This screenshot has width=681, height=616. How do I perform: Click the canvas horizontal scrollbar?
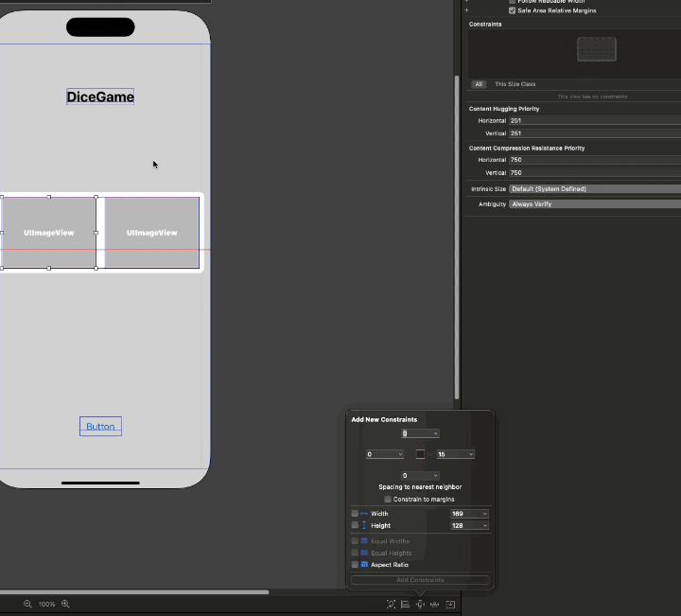tap(134, 592)
